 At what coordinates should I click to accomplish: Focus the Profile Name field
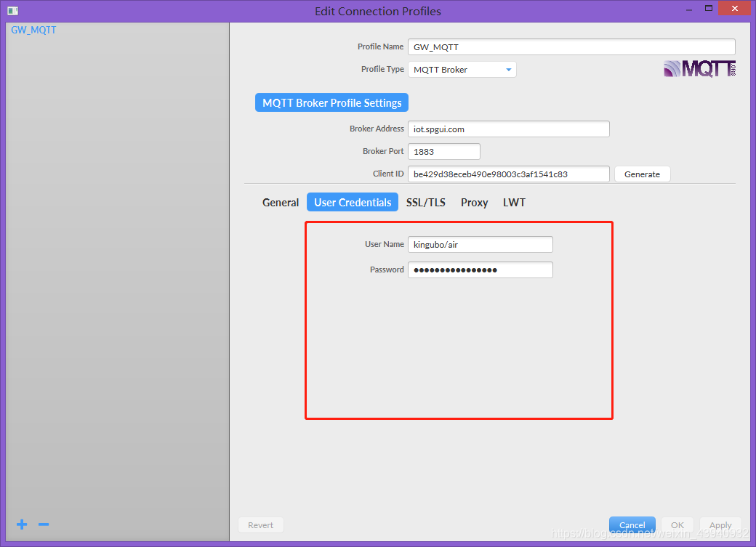pyautogui.click(x=571, y=46)
